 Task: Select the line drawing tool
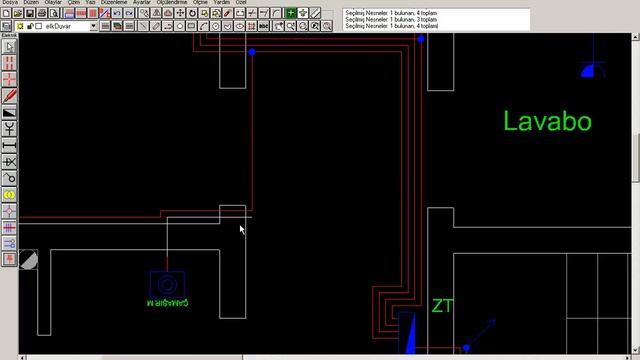tap(143, 26)
